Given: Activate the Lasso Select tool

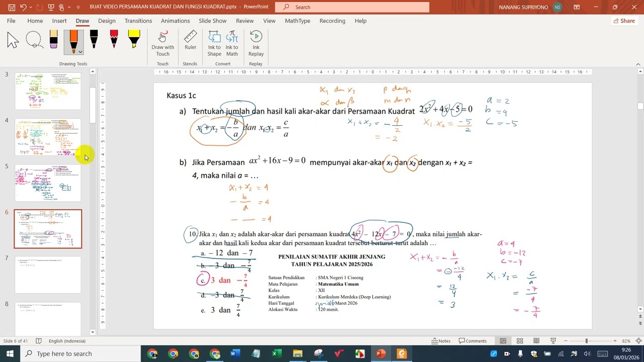Looking at the screenshot, I should [34, 40].
